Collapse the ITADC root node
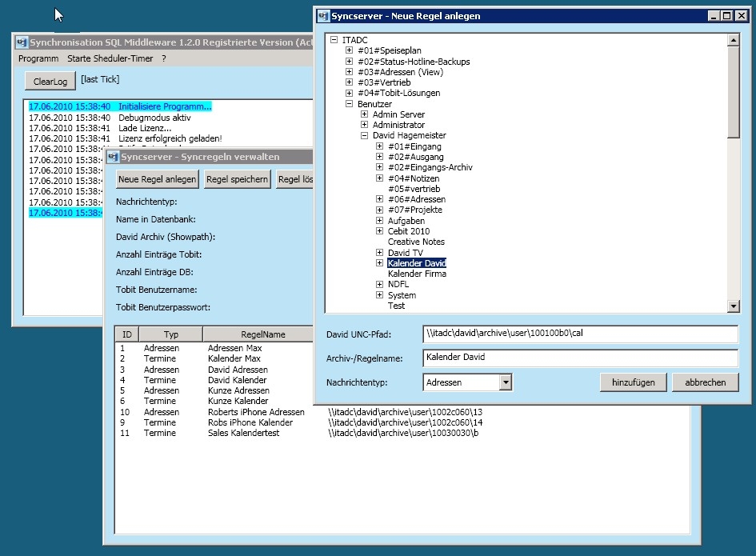Screen dimensions: 756x556 [334, 39]
